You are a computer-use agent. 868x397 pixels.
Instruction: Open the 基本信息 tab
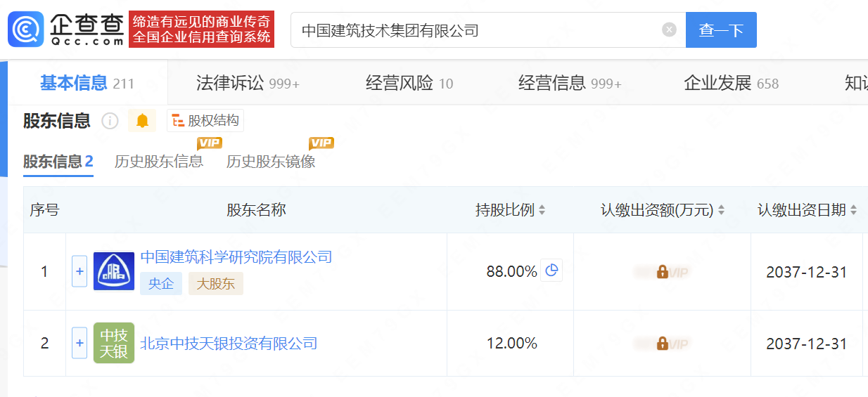pos(87,83)
